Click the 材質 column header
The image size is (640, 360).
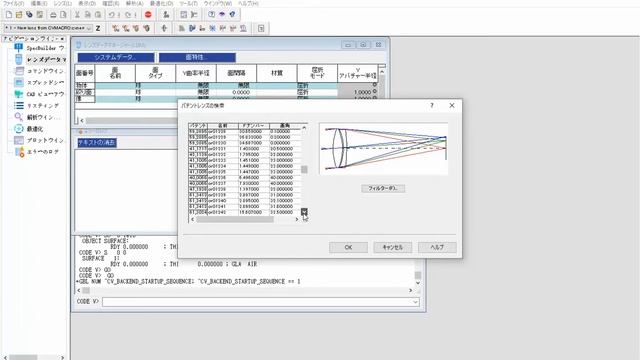click(277, 73)
